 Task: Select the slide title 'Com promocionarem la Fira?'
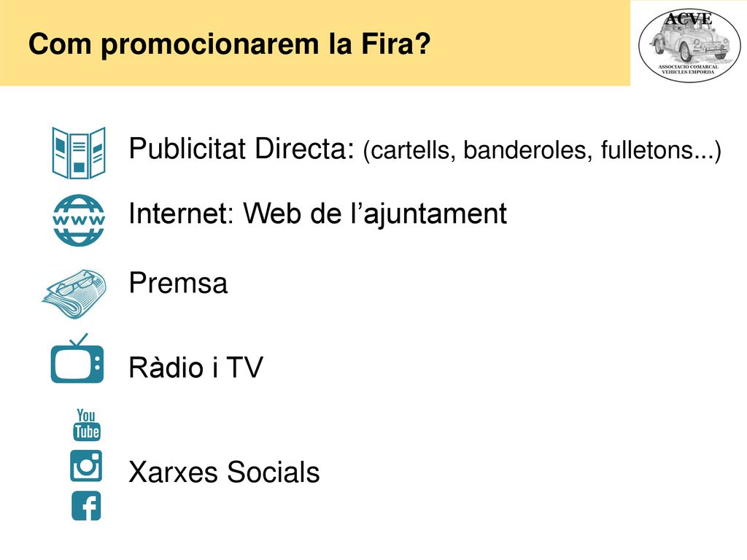[229, 44]
